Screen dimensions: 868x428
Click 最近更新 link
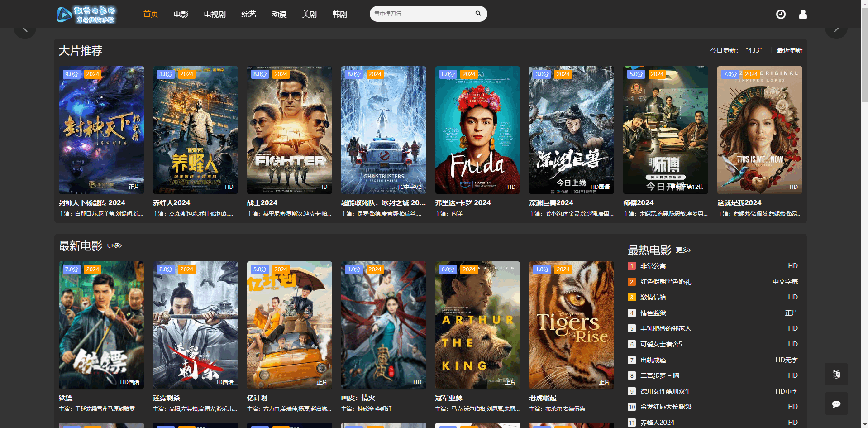tap(790, 50)
